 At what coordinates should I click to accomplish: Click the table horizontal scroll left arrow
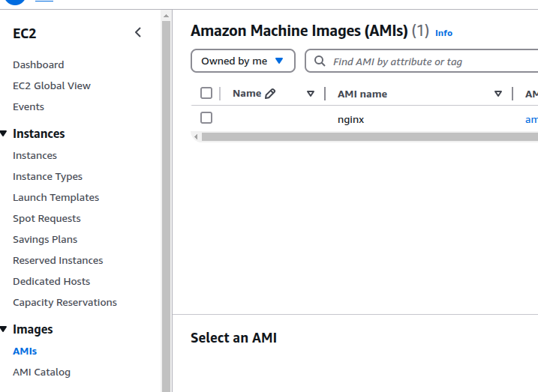tap(196, 136)
